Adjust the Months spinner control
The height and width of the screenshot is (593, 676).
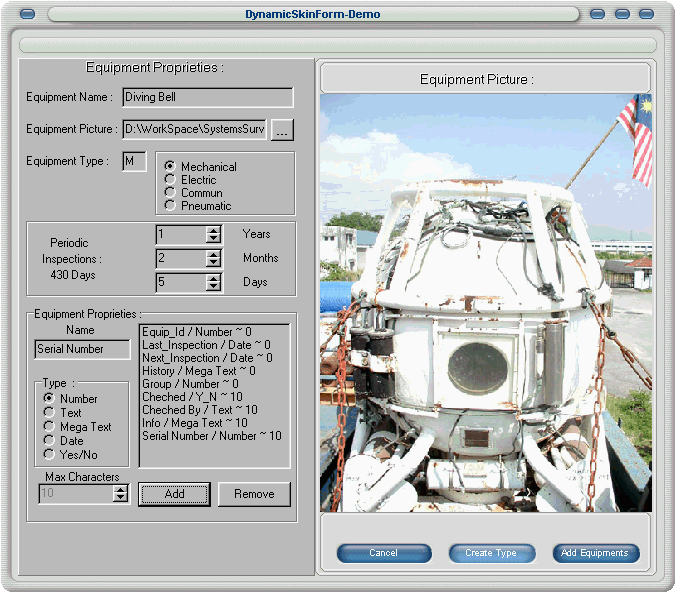pos(213,258)
